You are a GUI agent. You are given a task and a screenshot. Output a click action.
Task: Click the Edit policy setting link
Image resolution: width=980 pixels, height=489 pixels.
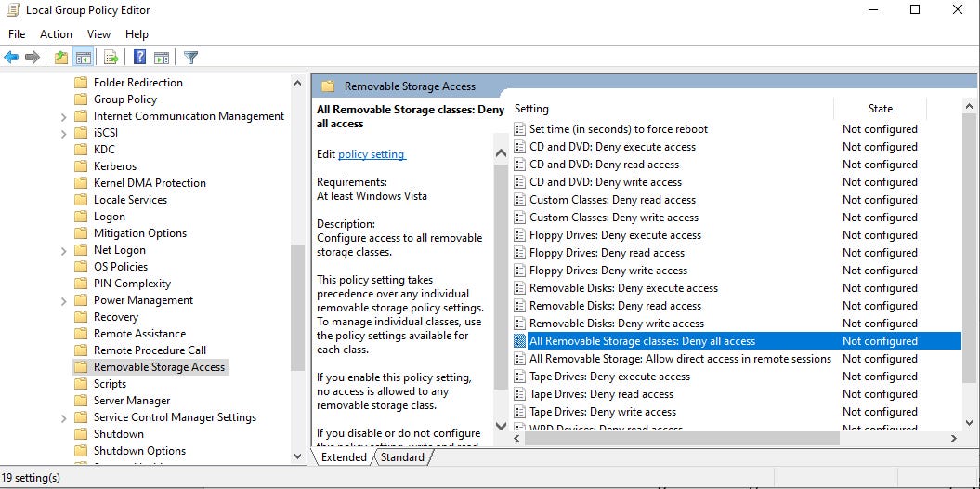pos(372,154)
